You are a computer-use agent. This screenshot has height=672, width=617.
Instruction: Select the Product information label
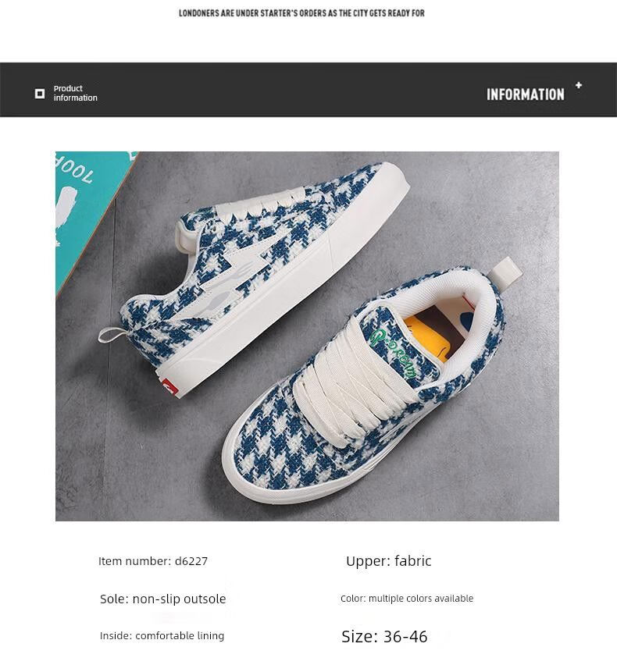76,93
